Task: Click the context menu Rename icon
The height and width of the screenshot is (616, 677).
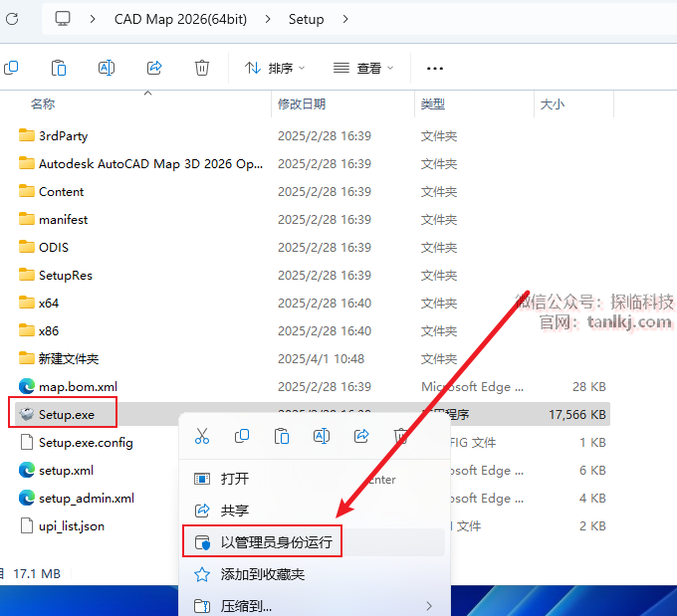Action: (322, 436)
